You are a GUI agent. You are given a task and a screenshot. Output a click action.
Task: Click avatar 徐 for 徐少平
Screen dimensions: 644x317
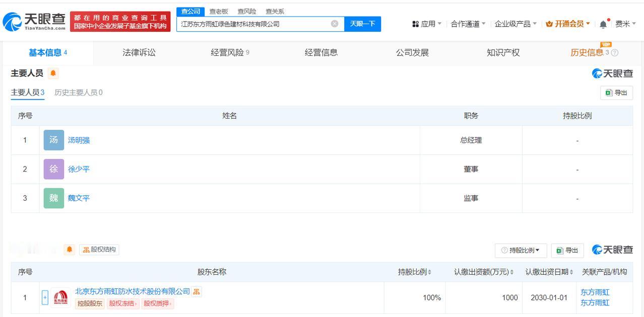[54, 169]
